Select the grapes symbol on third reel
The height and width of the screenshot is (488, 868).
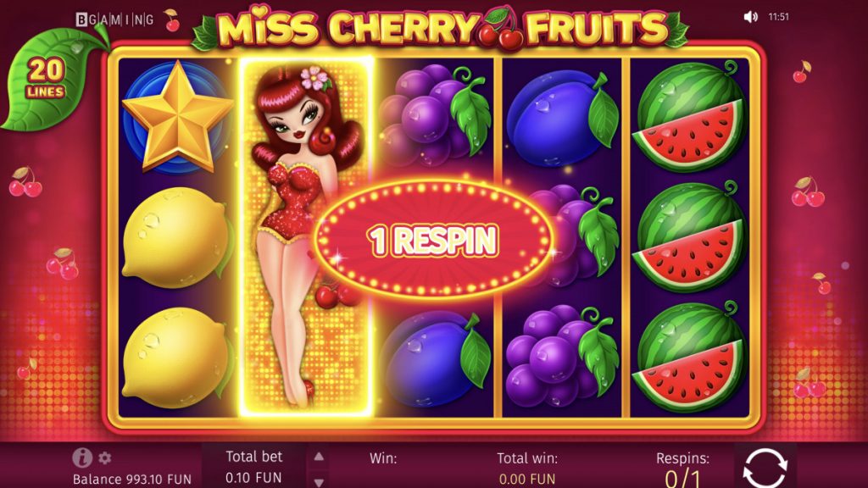[435, 115]
